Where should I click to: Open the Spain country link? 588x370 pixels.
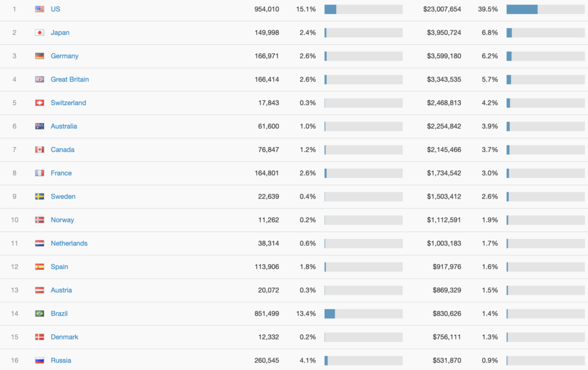coord(59,267)
